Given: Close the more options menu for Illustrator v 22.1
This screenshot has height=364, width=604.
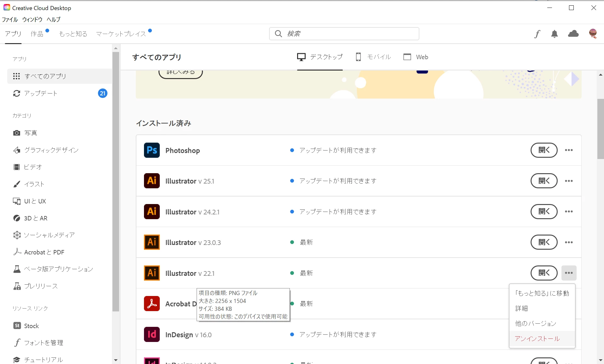Looking at the screenshot, I should tap(569, 273).
